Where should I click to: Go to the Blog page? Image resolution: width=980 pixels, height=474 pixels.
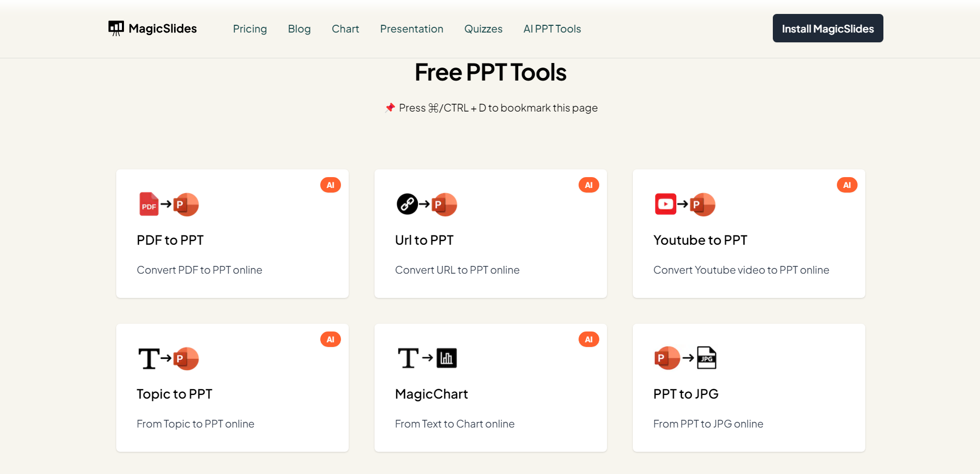tap(299, 29)
